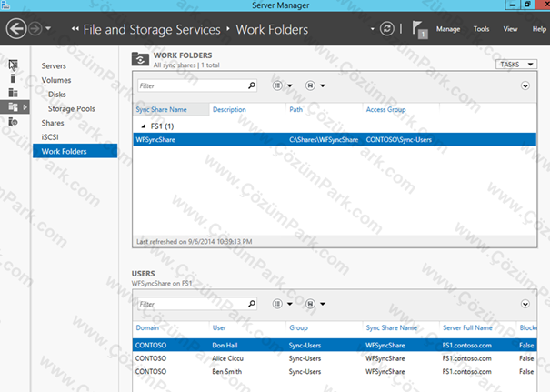Viewport: 550px width, 392px height.
Task: Sort by Description column header
Action: [229, 109]
